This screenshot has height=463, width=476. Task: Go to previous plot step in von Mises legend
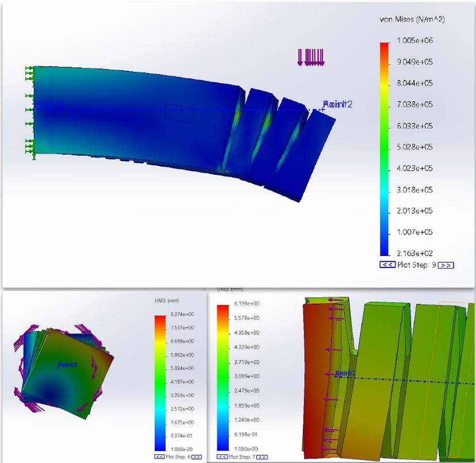point(387,265)
